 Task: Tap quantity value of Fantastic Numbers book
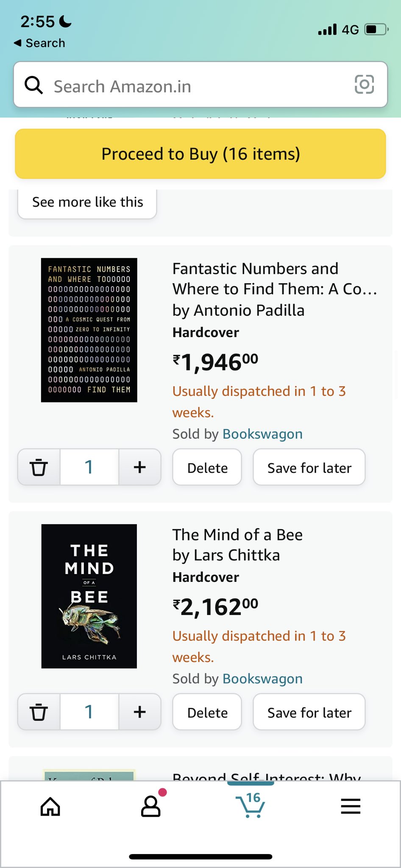click(89, 467)
